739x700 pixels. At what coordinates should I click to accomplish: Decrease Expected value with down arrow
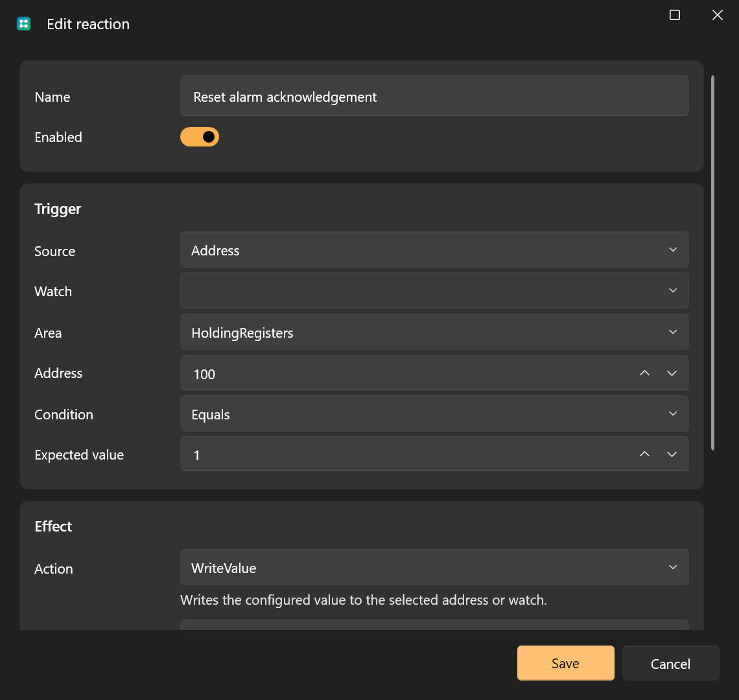(672, 454)
